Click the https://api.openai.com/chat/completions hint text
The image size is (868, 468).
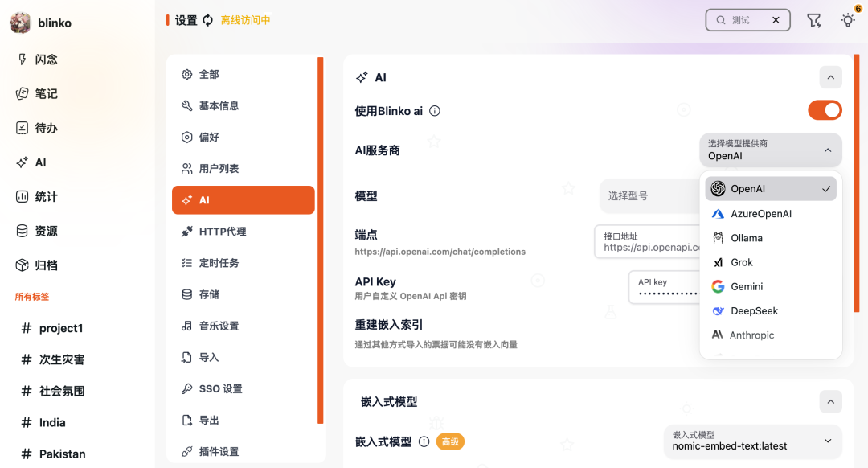tap(440, 252)
